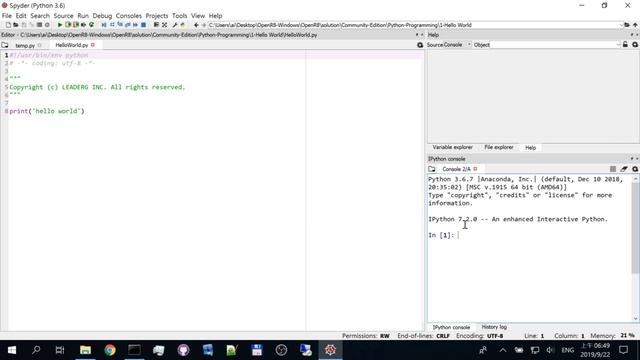The height and width of the screenshot is (360, 640).
Task: Click the Back arrow in the toolbar
Action: pos(196,25)
